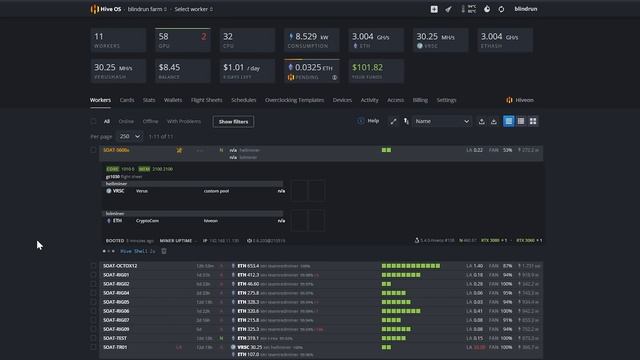This screenshot has width=640, height=360.
Task: Tick the SOAT-RIG01 worker checkbox
Action: (x=93, y=275)
